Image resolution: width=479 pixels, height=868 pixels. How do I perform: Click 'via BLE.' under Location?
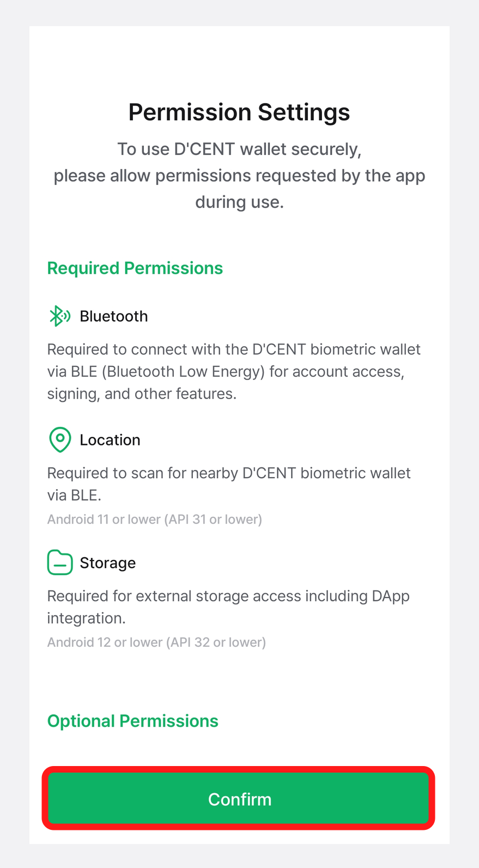pyautogui.click(x=74, y=495)
